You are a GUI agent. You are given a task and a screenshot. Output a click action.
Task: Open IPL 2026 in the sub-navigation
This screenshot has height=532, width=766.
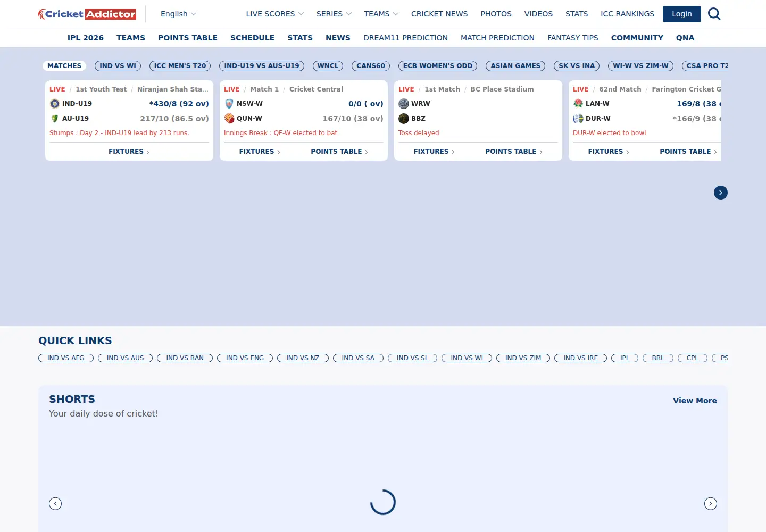pyautogui.click(x=86, y=38)
